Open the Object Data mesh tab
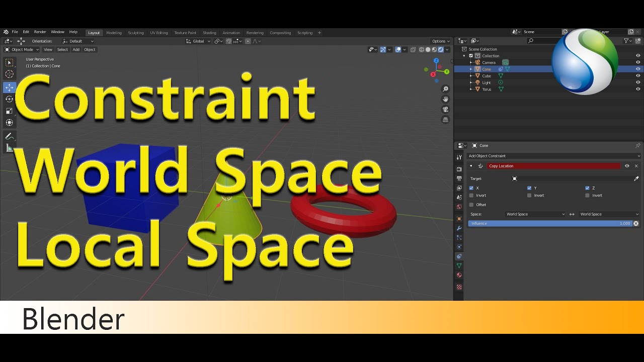The width and height of the screenshot is (644, 362). click(x=459, y=265)
